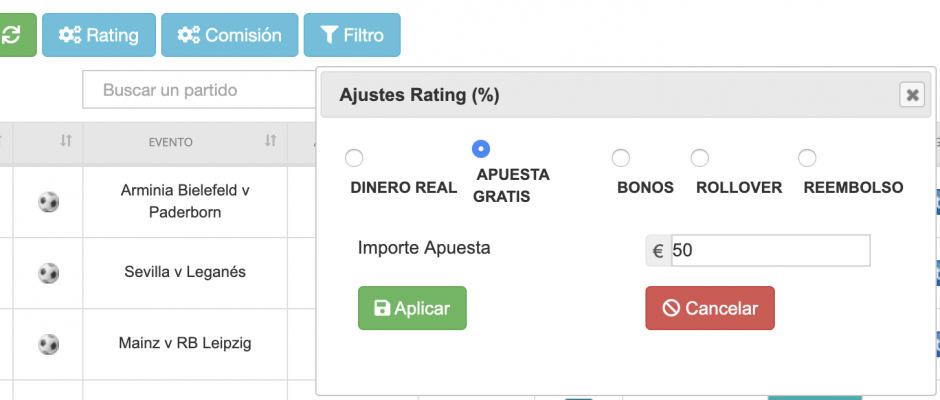Open the Filtro filter button
The width and height of the screenshot is (940, 400).
352,35
